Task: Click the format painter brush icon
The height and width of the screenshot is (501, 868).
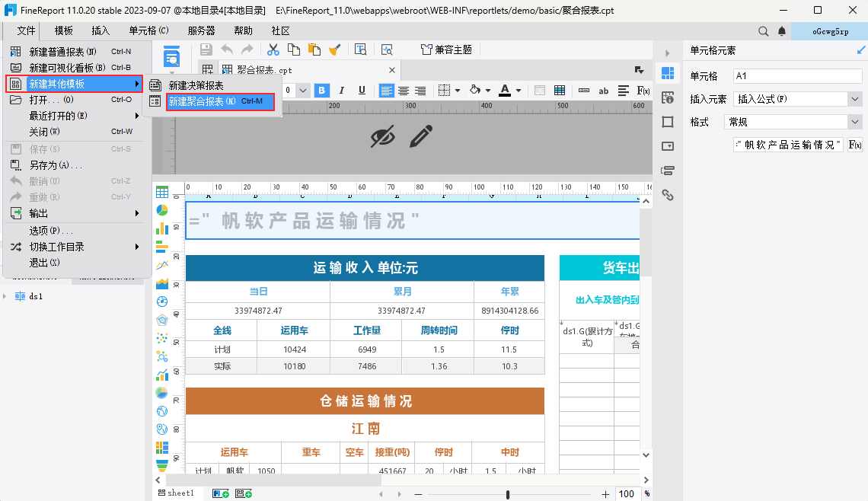Action: [334, 49]
